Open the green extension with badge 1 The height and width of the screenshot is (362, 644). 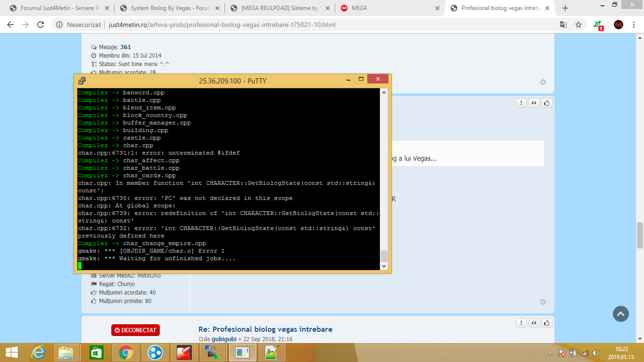tap(598, 25)
